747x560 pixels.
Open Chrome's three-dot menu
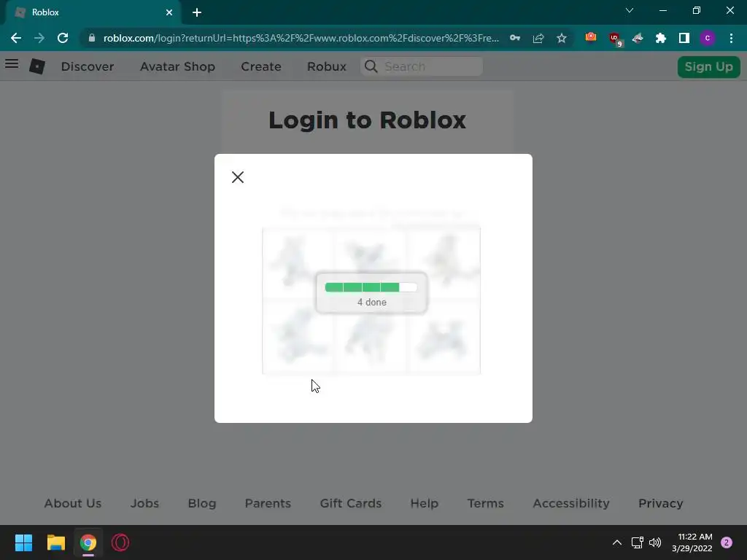731,38
